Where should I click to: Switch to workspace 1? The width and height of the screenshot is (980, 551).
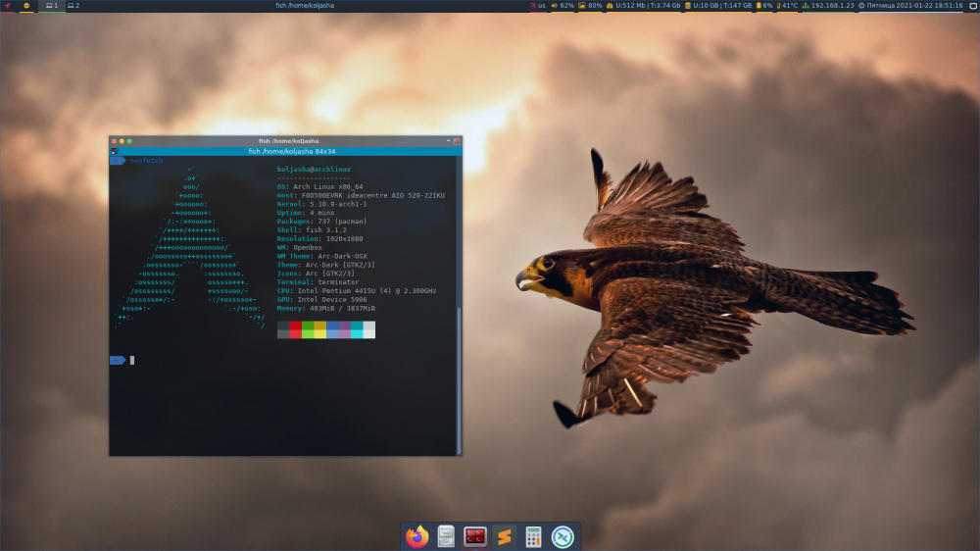(x=52, y=6)
